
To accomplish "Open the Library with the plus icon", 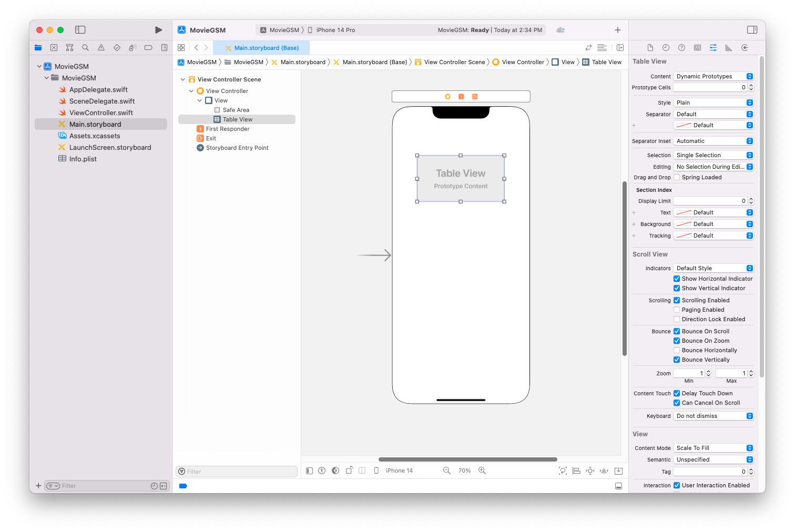I will click(618, 30).
